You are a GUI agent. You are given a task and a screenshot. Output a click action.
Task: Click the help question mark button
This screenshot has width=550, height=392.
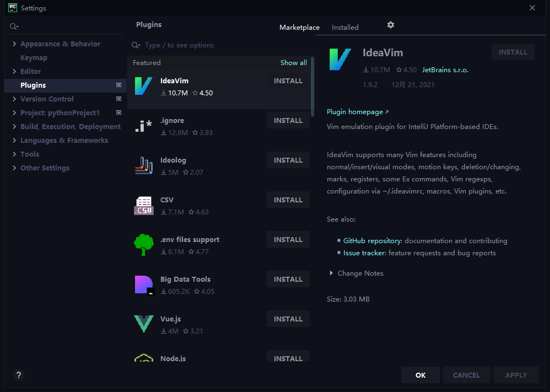[x=19, y=375]
